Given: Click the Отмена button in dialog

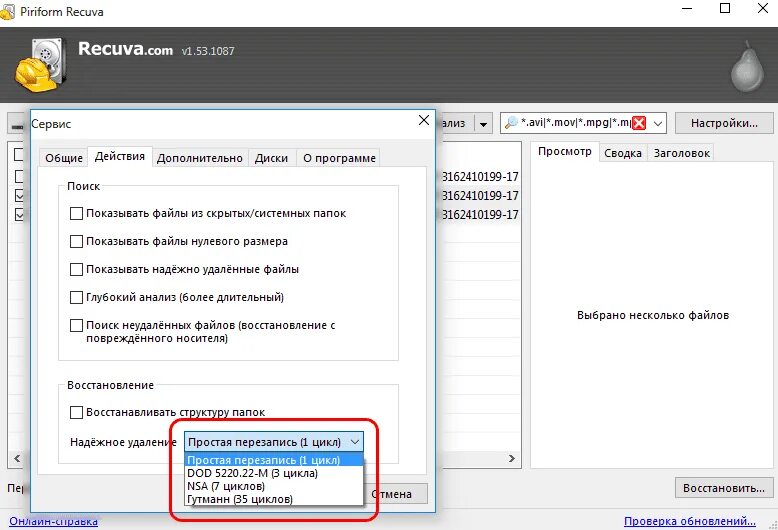Looking at the screenshot, I should click(x=395, y=494).
